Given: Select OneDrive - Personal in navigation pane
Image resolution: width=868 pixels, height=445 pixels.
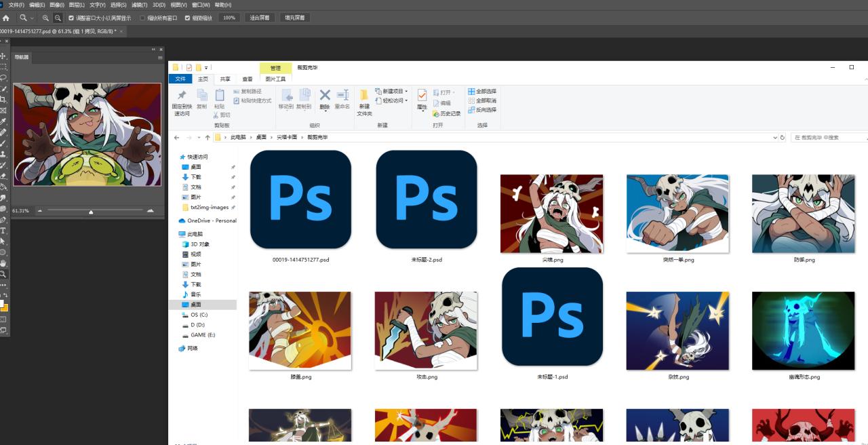Looking at the screenshot, I should [x=207, y=220].
